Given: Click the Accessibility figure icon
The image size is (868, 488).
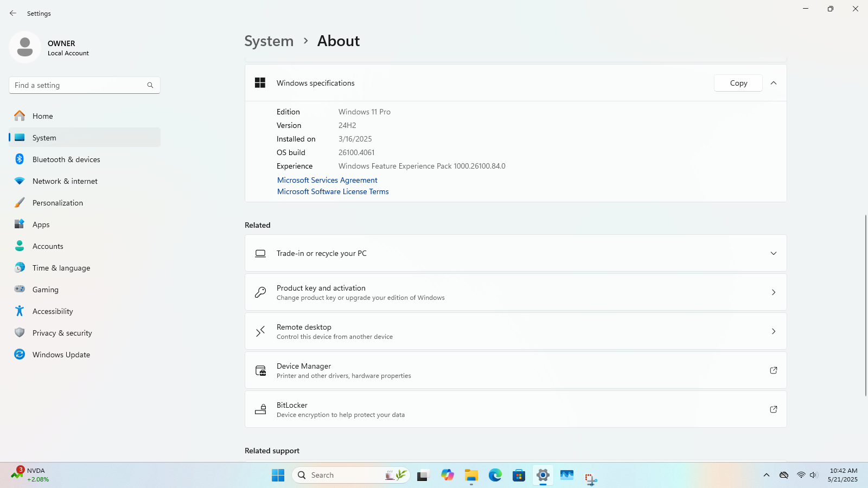Looking at the screenshot, I should coord(20,311).
